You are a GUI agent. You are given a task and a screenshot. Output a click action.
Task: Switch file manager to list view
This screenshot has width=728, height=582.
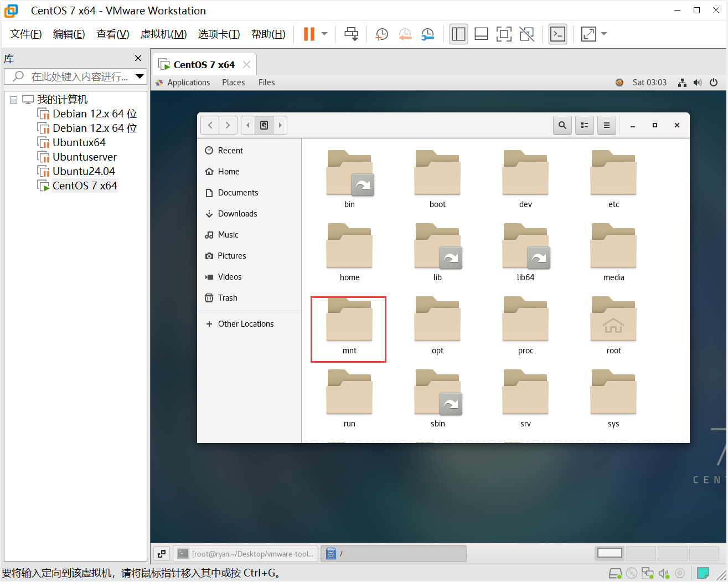pyautogui.click(x=585, y=125)
